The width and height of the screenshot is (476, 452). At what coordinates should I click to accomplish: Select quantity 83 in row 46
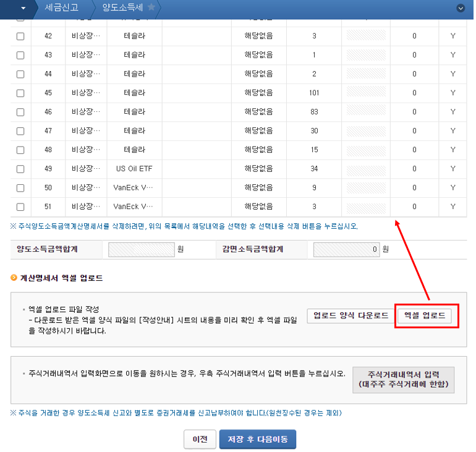point(314,112)
